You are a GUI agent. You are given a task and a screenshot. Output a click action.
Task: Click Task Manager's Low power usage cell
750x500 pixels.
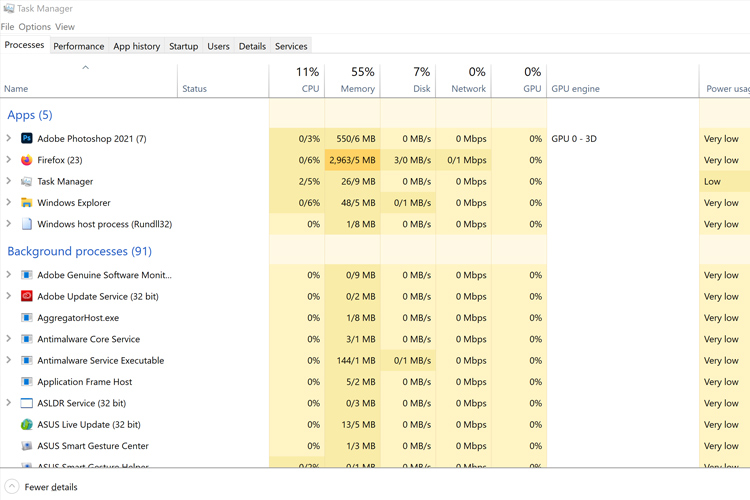coord(725,181)
